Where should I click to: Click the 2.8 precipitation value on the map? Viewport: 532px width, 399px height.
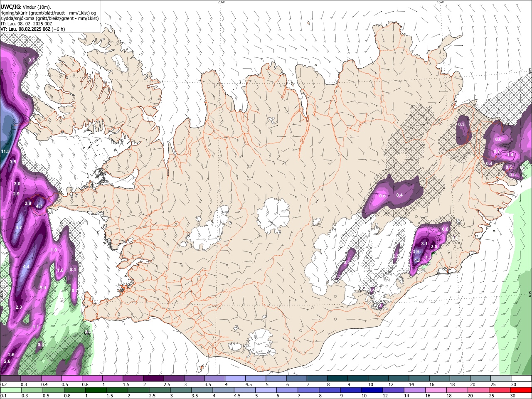click(28, 203)
